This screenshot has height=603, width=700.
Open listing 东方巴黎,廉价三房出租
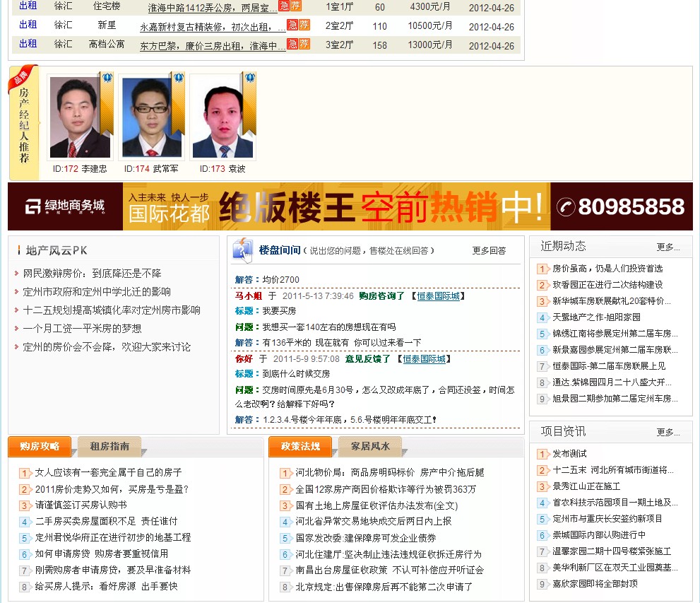213,46
